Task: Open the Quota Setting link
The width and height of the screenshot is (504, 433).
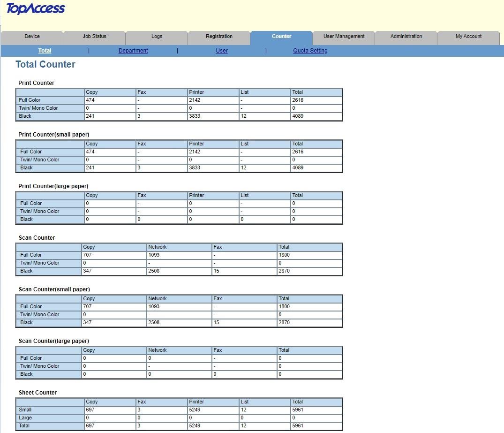Action: pos(310,51)
